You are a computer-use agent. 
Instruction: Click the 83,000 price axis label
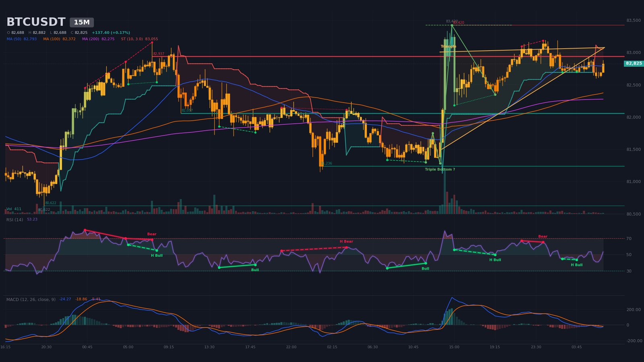click(x=634, y=53)
